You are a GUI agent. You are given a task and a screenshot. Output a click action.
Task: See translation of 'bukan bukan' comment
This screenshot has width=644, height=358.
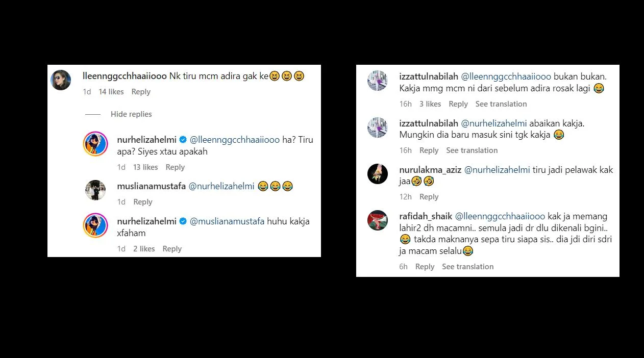pyautogui.click(x=501, y=104)
